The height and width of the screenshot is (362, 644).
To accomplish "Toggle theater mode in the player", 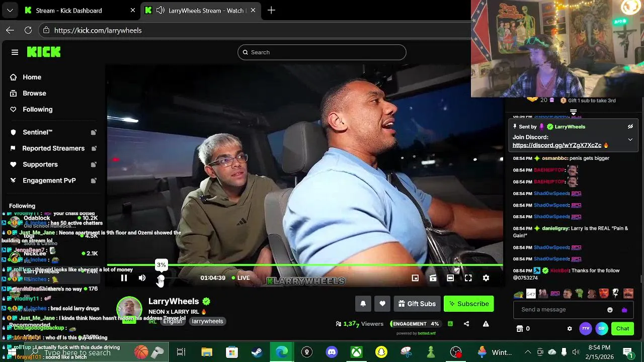I will pos(450,278).
